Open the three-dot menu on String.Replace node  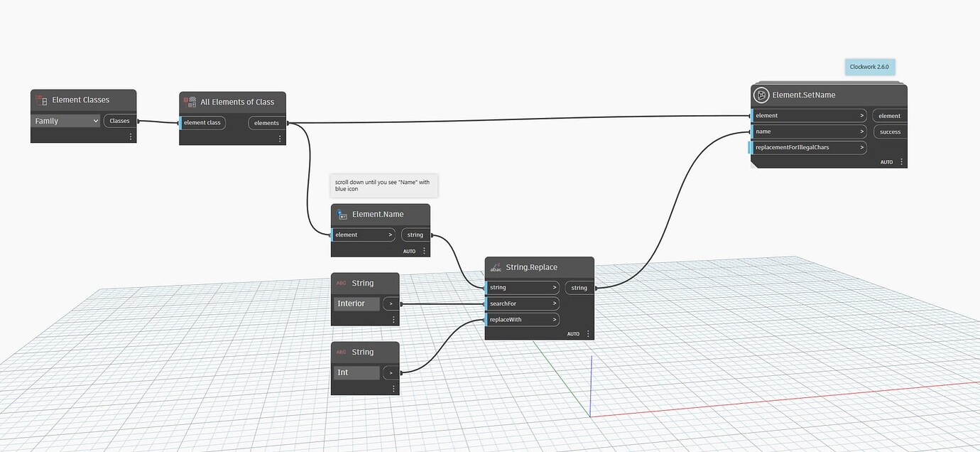(x=588, y=333)
